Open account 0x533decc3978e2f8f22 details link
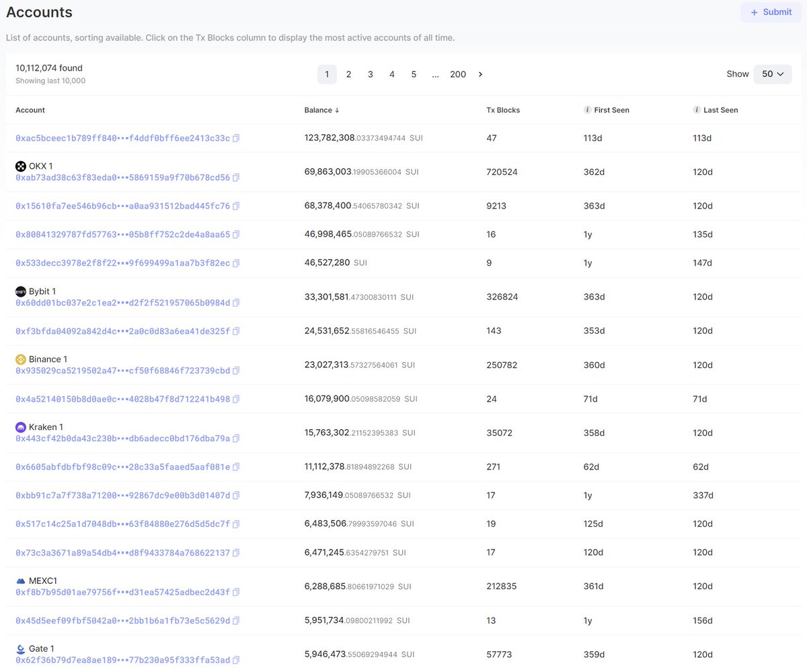 [x=122, y=263]
